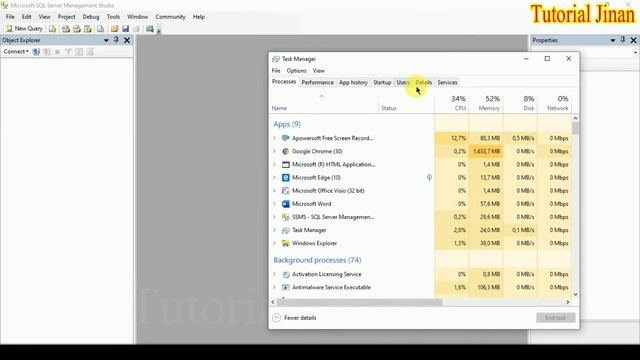The image size is (640, 360).
Task: Click the Task Manager horizontal scrollbar right arrow
Action: tap(568, 302)
